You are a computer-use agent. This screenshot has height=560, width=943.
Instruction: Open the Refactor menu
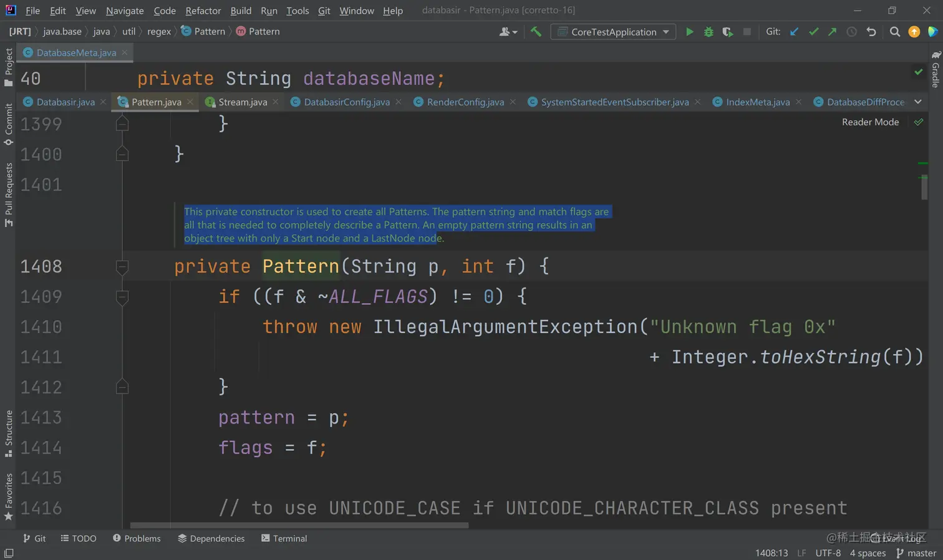coord(203,11)
